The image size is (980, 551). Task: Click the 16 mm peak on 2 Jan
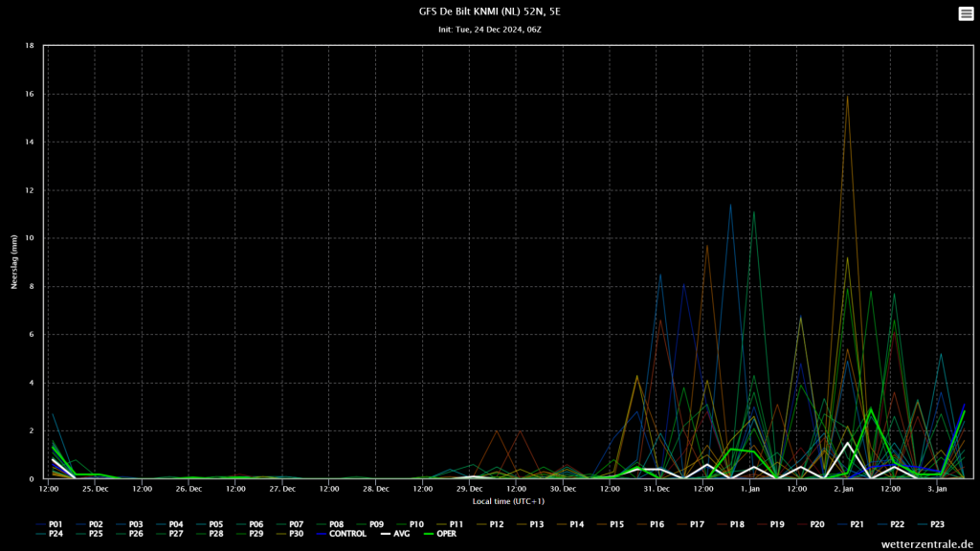(848, 97)
